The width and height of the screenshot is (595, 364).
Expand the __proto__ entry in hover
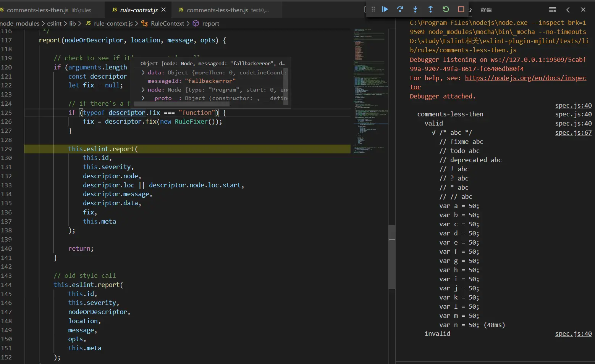pos(143,98)
